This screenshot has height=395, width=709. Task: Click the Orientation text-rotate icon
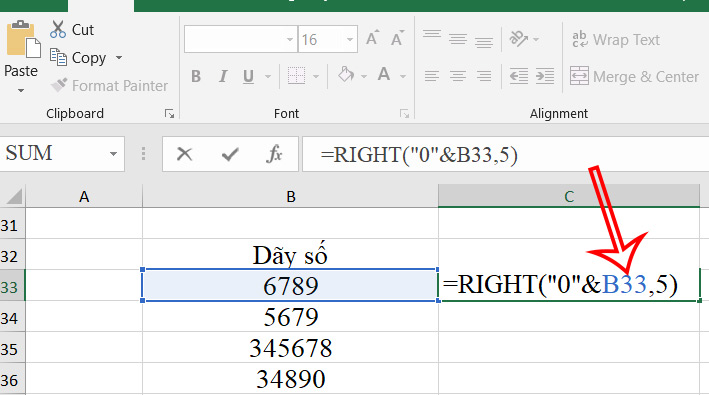[518, 39]
